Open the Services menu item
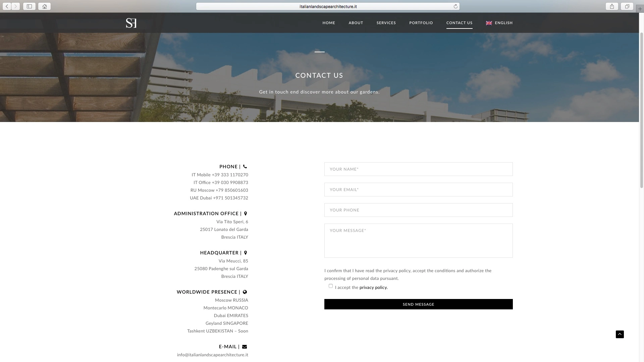The image size is (644, 362). 386,23
